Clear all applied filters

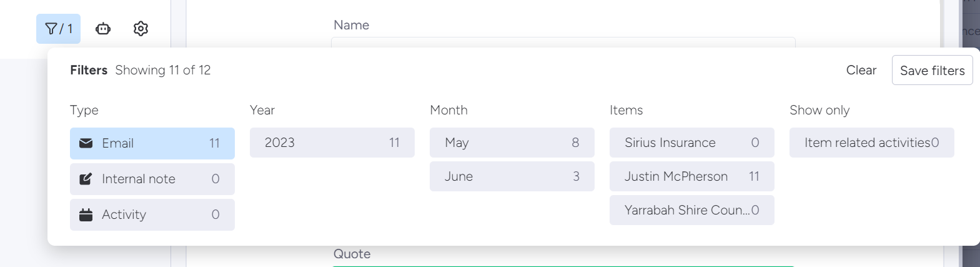pyautogui.click(x=861, y=70)
